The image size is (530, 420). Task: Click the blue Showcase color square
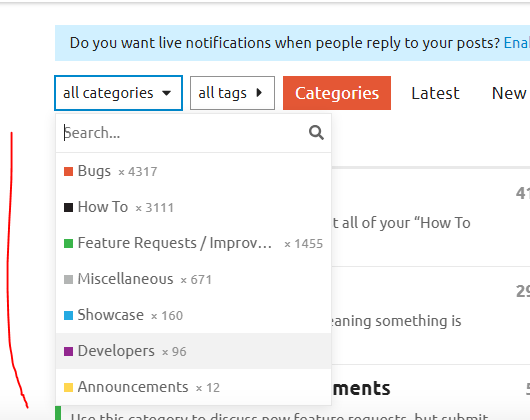[68, 316]
